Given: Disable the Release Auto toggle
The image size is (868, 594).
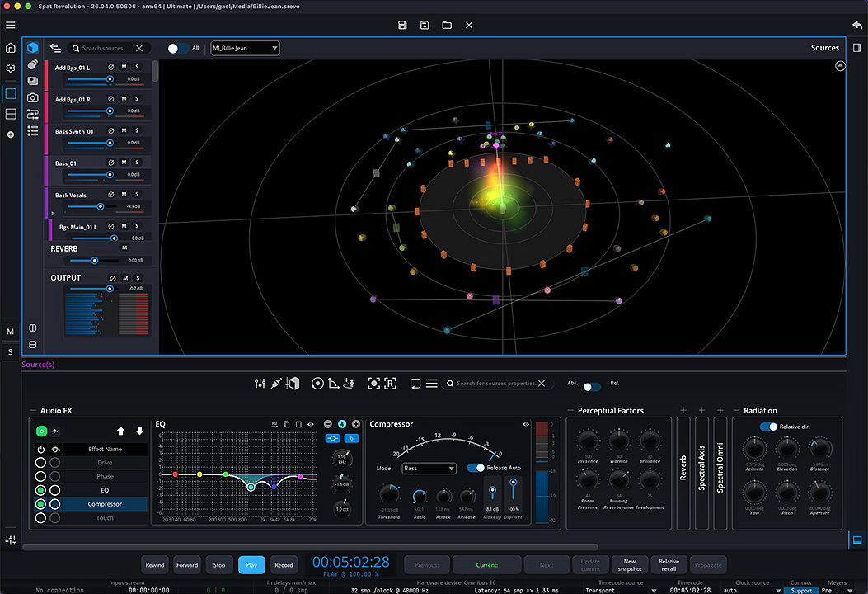Looking at the screenshot, I should pyautogui.click(x=476, y=468).
